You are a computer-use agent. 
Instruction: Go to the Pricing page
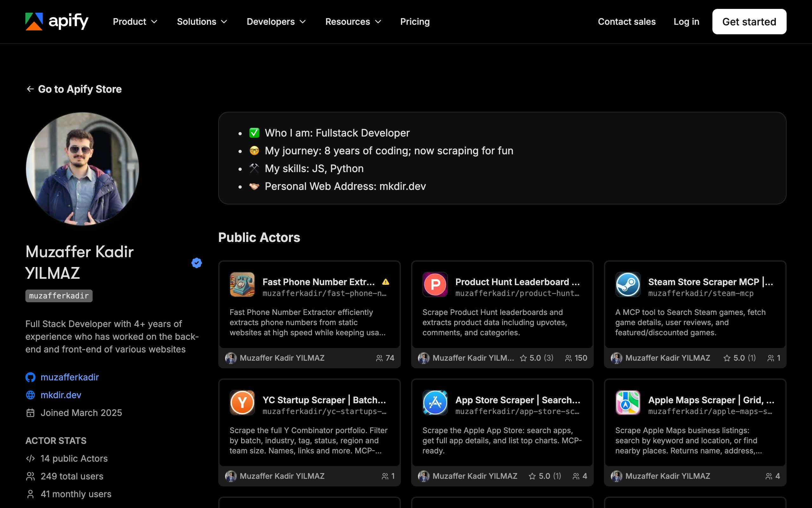click(415, 22)
